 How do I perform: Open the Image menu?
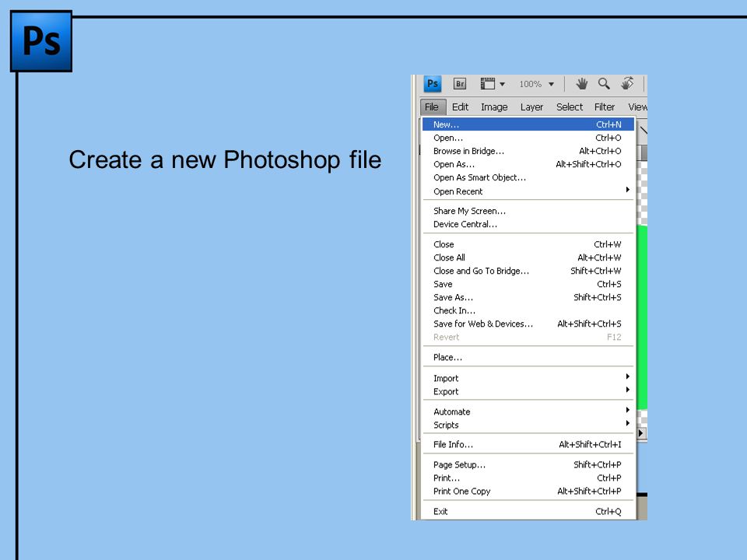pyautogui.click(x=494, y=107)
